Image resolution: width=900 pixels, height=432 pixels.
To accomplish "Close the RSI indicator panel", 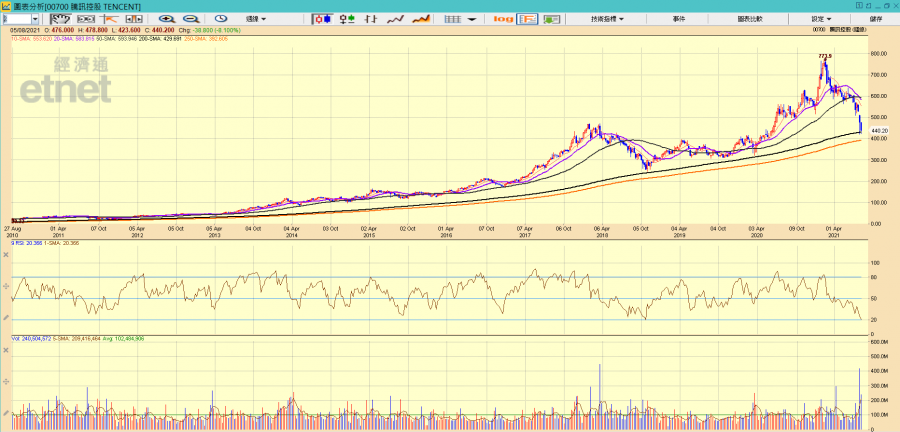I will [6, 254].
